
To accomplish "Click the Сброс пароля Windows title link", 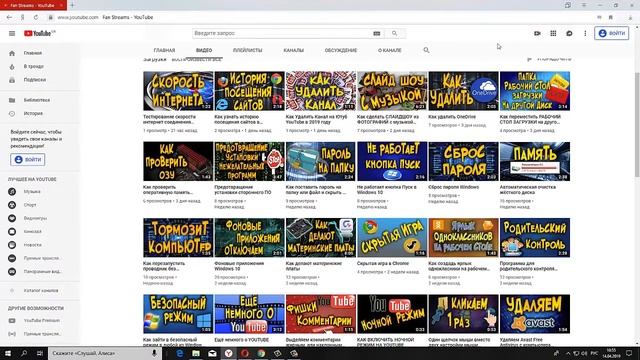I will 453,187.
